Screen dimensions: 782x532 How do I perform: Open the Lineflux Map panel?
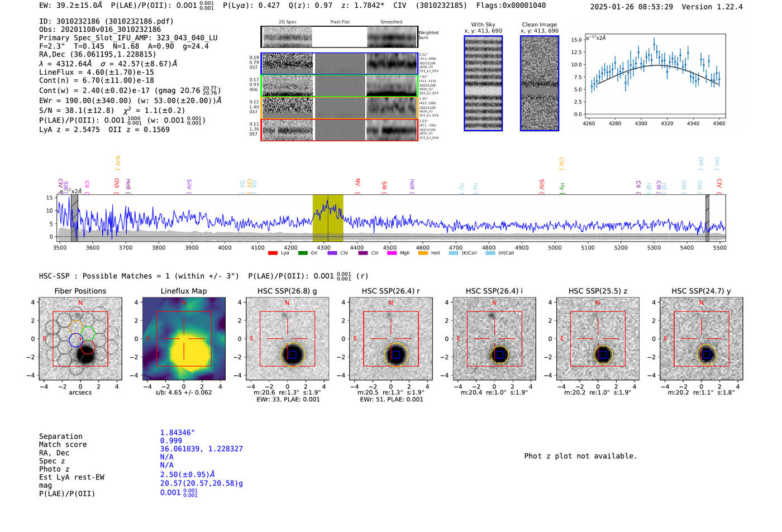184,338
